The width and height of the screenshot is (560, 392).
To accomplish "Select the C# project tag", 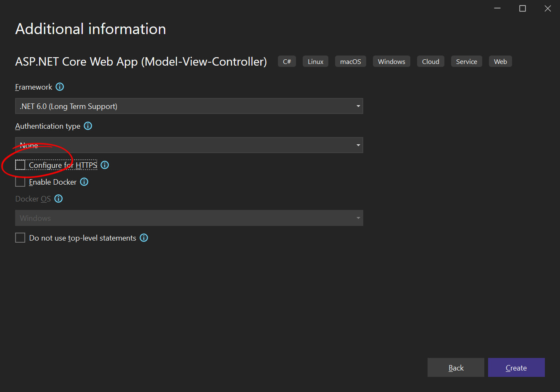I will tap(287, 61).
